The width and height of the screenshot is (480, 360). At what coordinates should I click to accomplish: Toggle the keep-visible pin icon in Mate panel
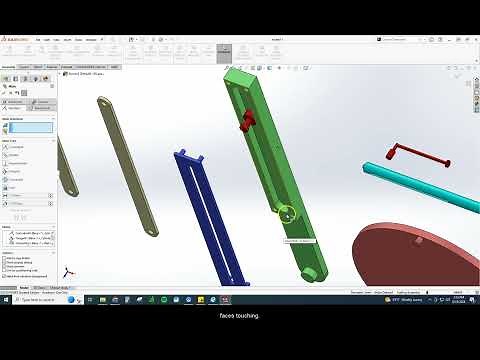(24, 93)
